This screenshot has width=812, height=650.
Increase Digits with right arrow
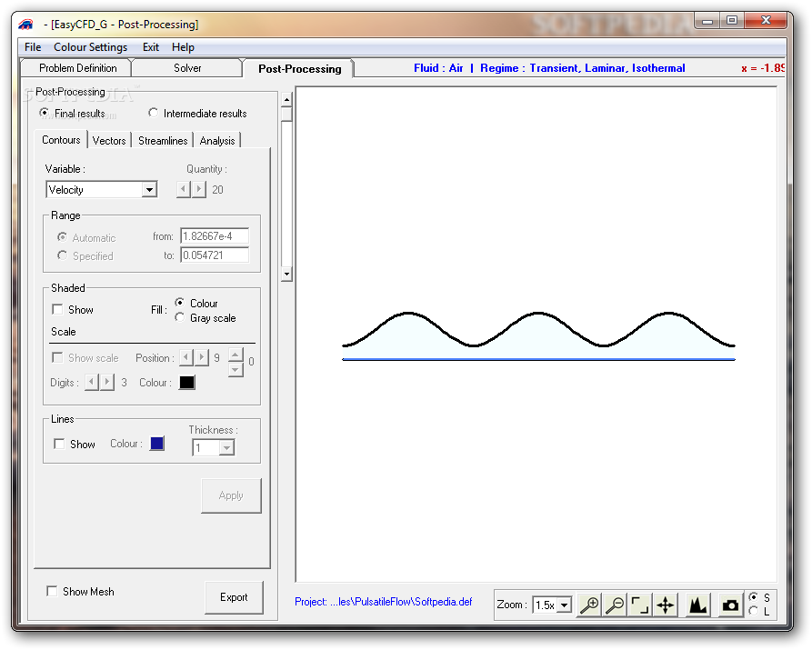(x=107, y=382)
